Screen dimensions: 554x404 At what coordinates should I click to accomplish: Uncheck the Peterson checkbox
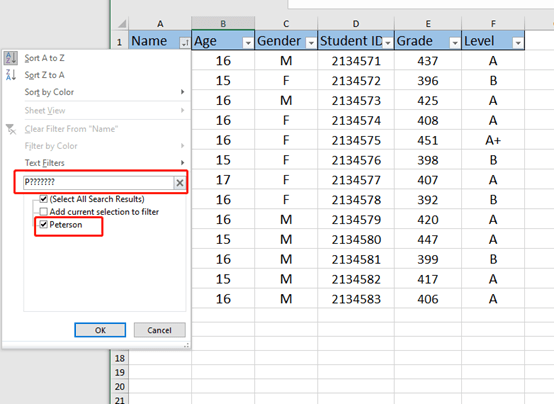point(43,224)
